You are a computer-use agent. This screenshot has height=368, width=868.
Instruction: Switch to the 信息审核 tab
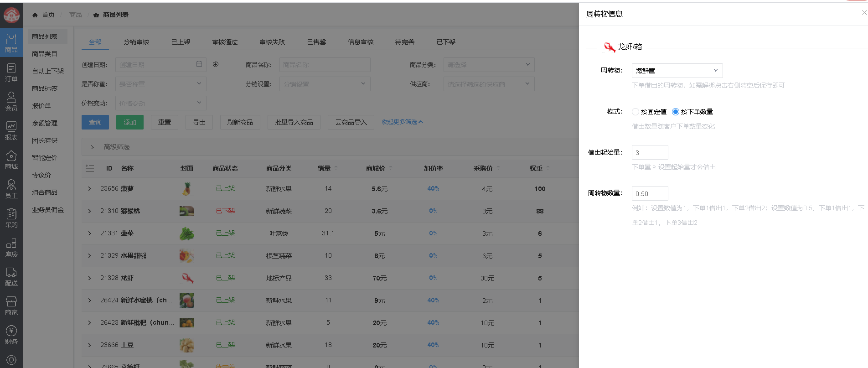pyautogui.click(x=360, y=42)
